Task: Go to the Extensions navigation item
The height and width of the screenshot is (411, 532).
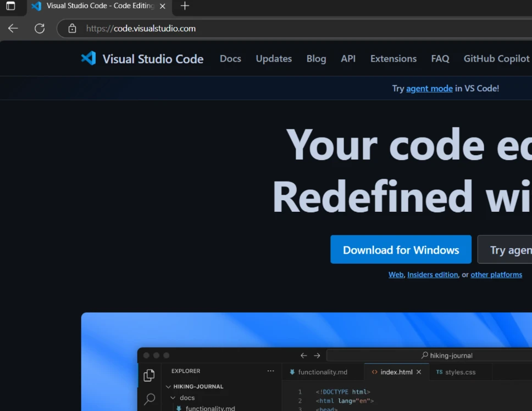Action: (x=393, y=59)
